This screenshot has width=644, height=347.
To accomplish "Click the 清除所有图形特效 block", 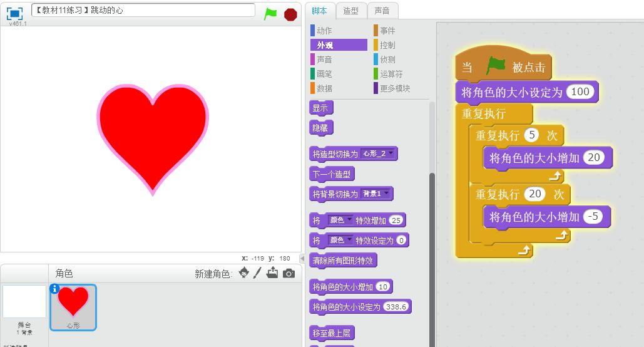I will (x=343, y=261).
